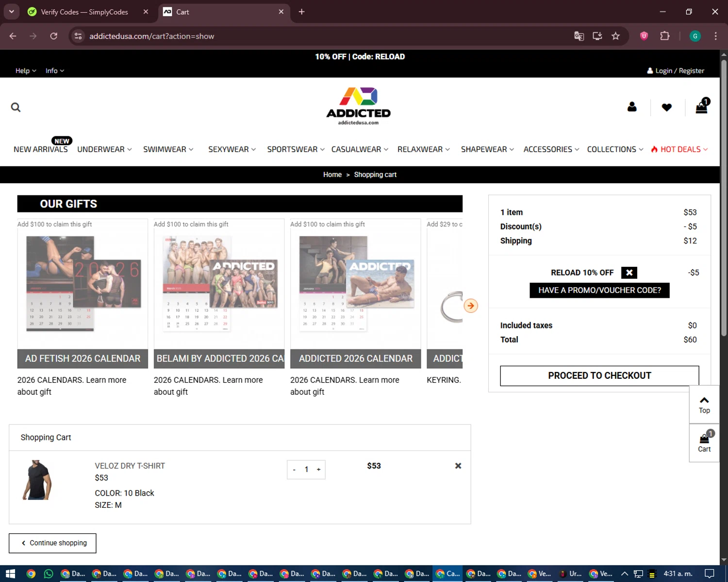Reload the browser page
Viewport: 728px width, 582px height.
(54, 36)
